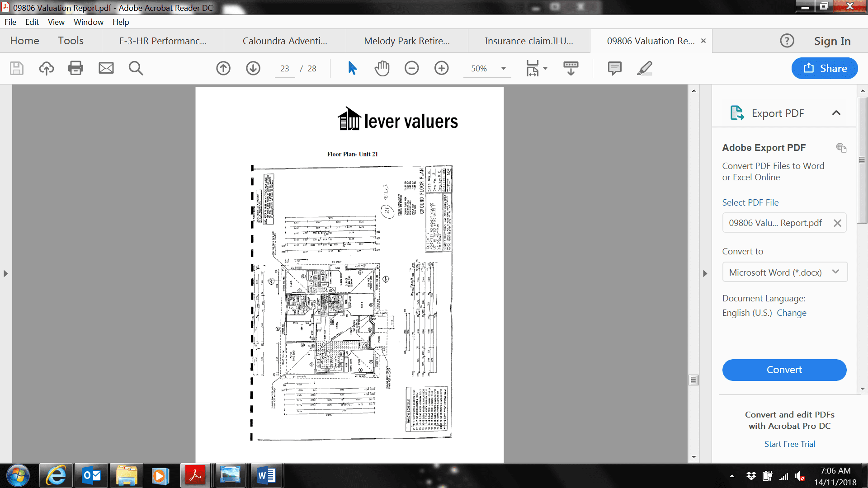Switch to Melody Park Retire... tab
This screenshot has height=488, width=868.
point(406,41)
